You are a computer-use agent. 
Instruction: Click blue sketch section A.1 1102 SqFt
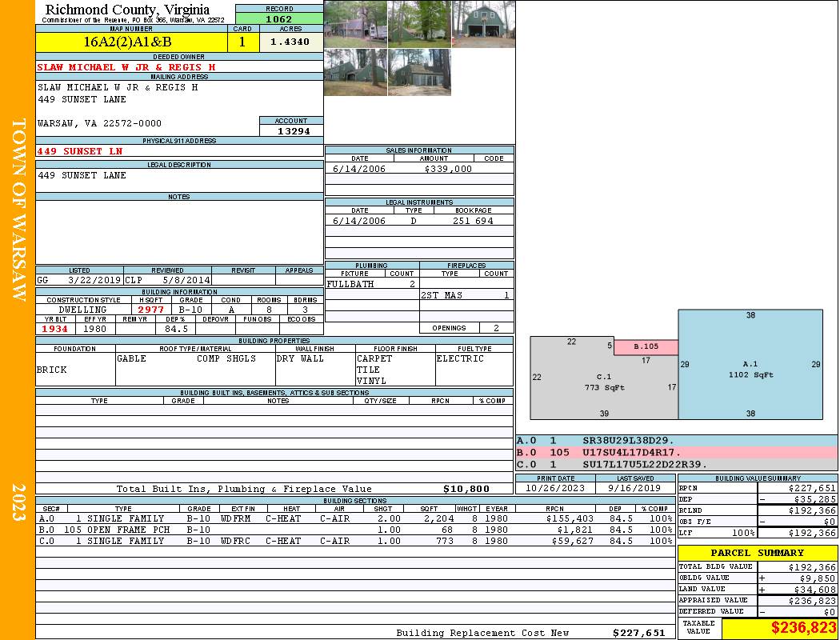750,364
